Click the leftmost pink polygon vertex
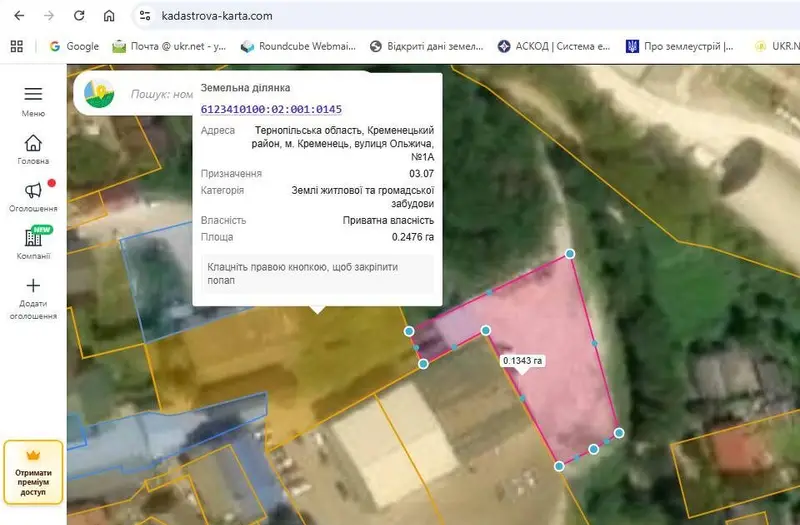 click(x=409, y=332)
